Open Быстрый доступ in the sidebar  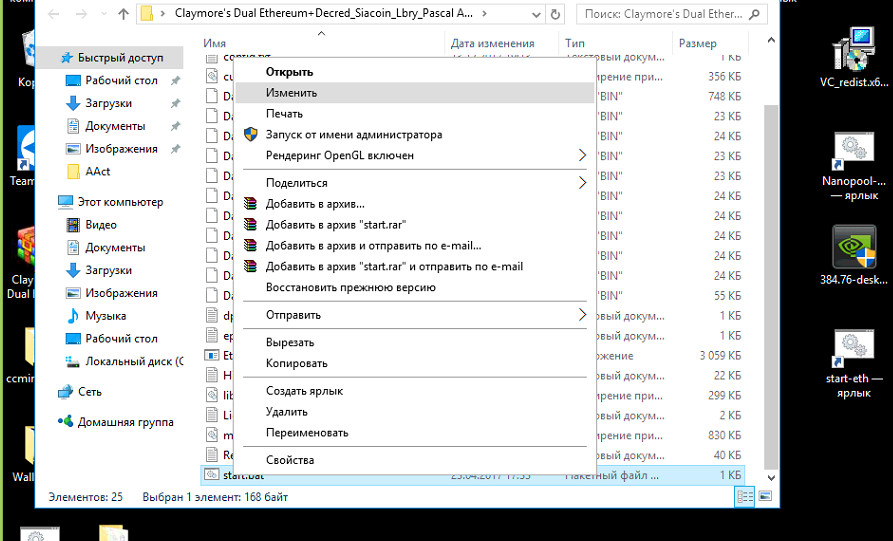(120, 58)
